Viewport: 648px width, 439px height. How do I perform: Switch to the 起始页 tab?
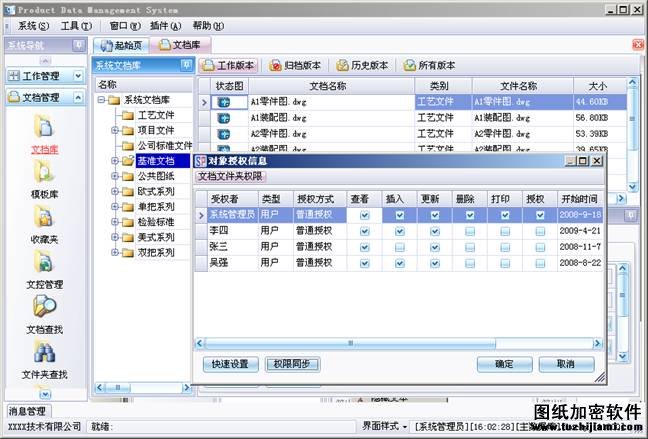(121, 45)
